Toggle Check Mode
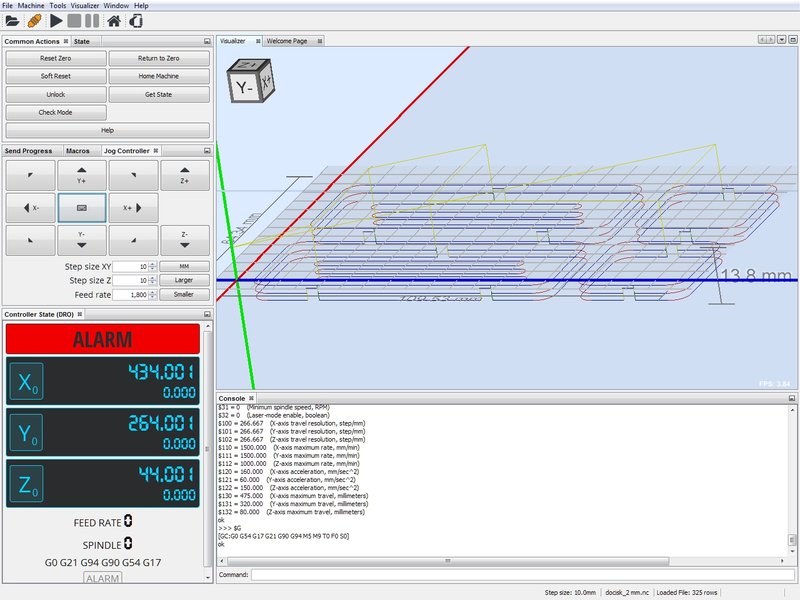 pyautogui.click(x=56, y=112)
